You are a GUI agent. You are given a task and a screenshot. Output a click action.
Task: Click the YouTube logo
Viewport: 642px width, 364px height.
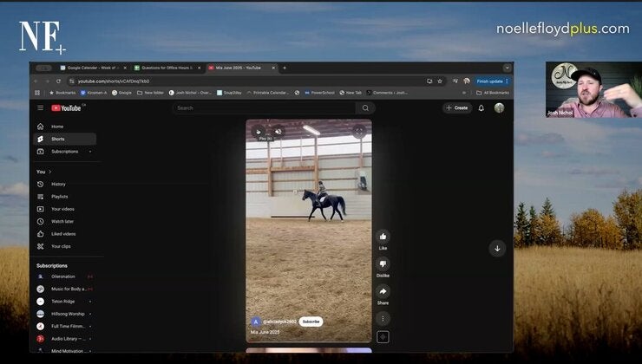click(66, 108)
